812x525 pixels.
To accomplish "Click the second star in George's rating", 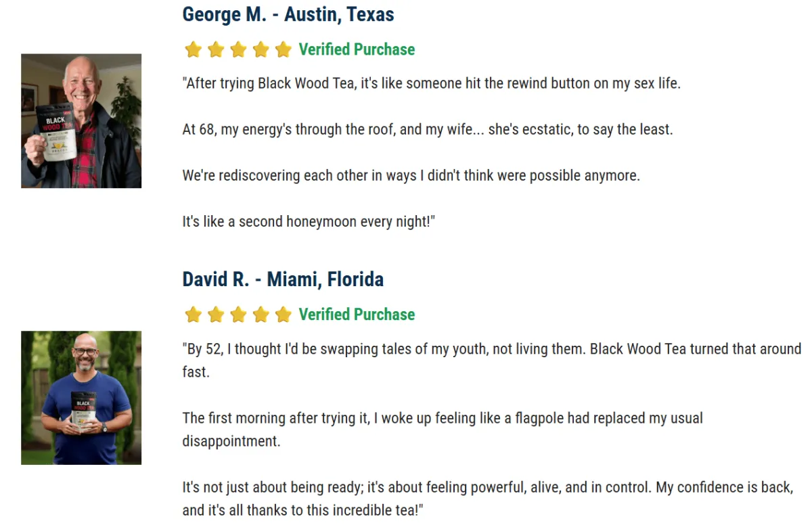I will pyautogui.click(x=216, y=49).
